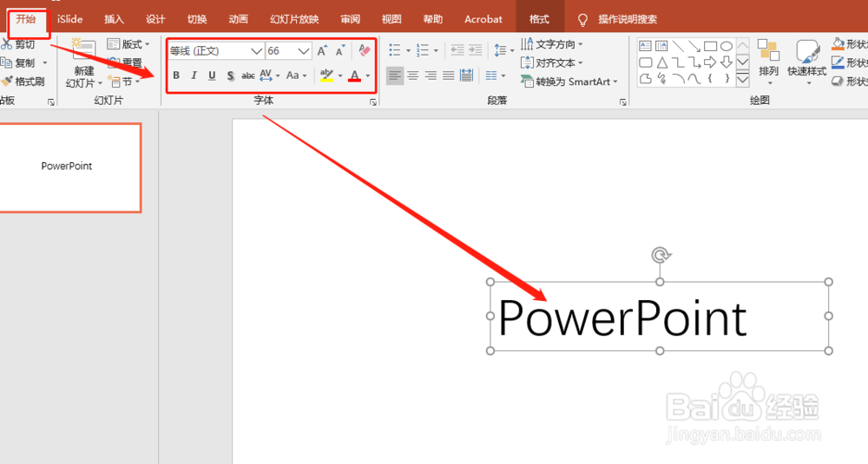This screenshot has height=464, width=868.
Task: Switch to the 动画 (Animations) tab
Action: (x=239, y=19)
